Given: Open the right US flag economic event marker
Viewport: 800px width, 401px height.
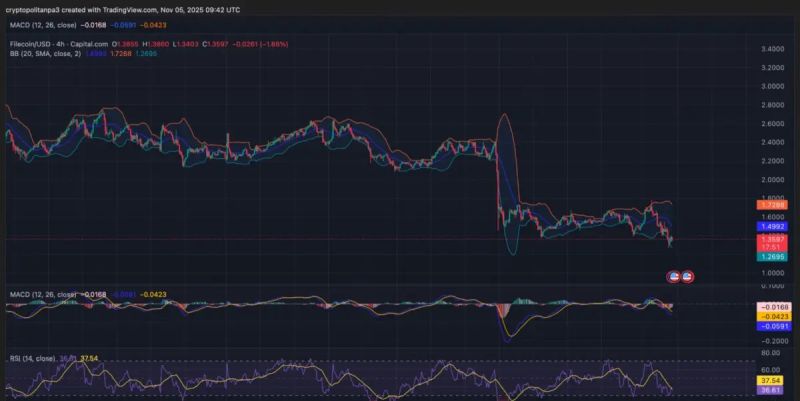Looking at the screenshot, I should coord(687,277).
